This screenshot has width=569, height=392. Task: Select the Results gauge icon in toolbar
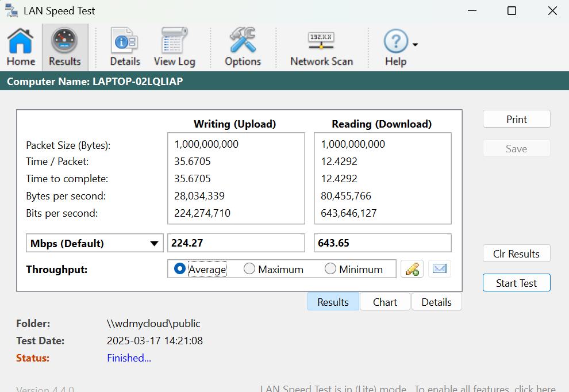pyautogui.click(x=64, y=47)
